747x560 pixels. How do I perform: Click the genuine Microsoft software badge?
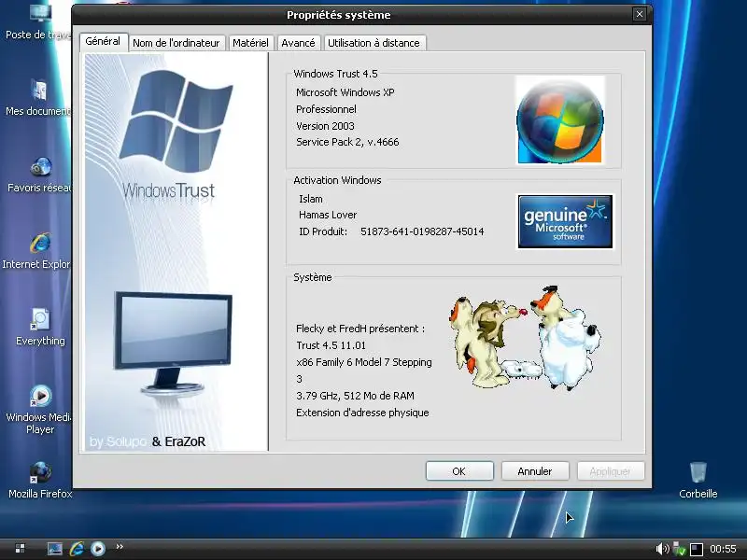pyautogui.click(x=565, y=221)
